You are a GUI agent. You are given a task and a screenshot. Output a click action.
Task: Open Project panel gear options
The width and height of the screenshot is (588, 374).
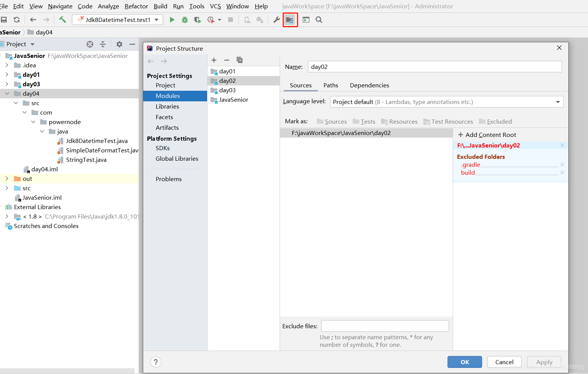click(x=119, y=44)
